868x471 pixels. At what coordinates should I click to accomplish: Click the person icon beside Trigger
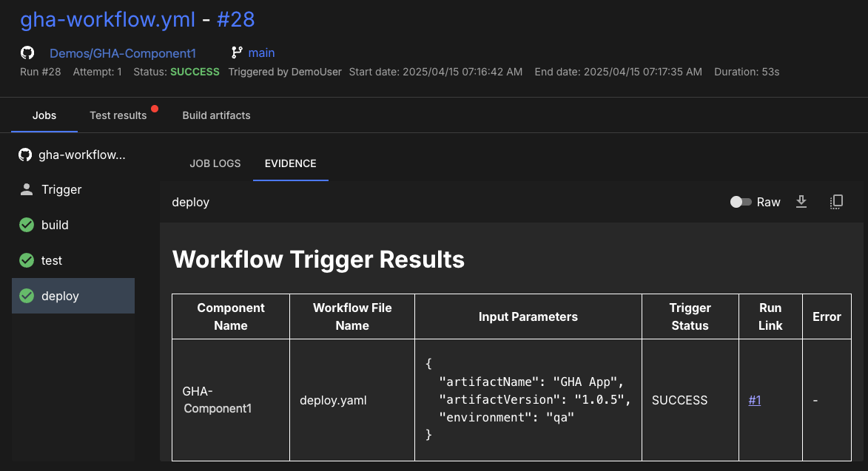click(27, 189)
